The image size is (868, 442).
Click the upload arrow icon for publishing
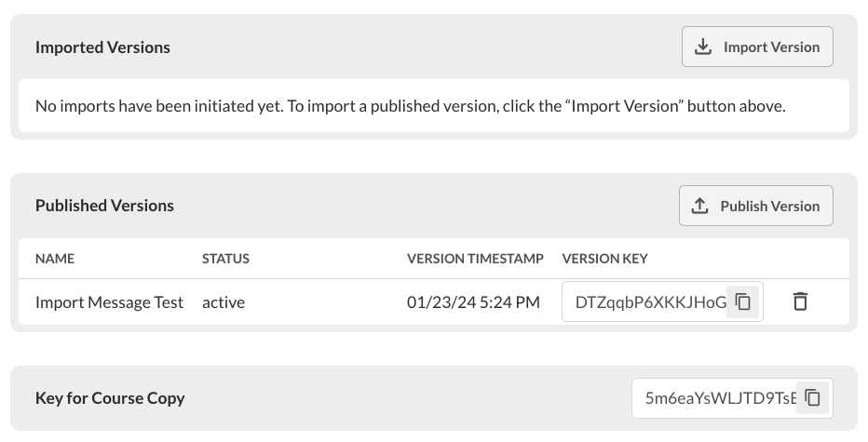[x=700, y=206]
